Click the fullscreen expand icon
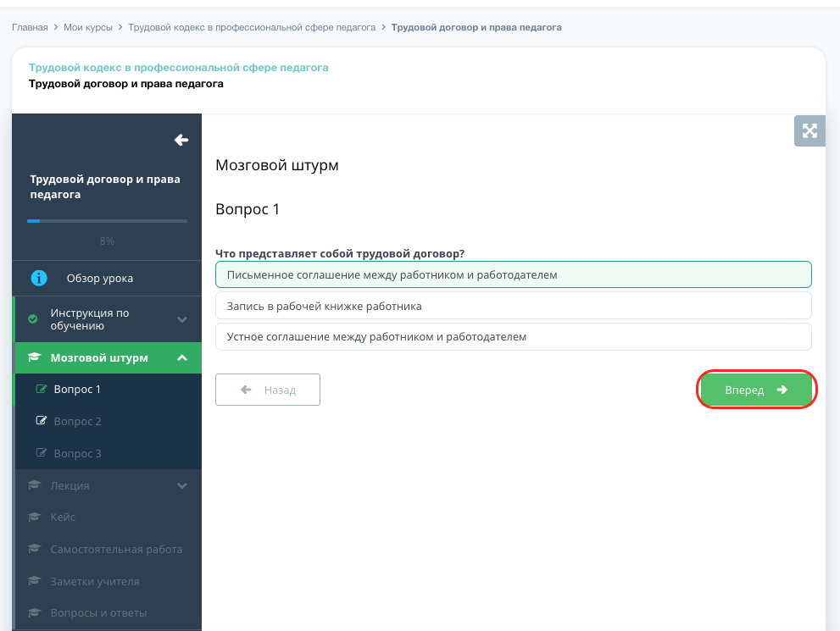840x631 pixels. coord(809,130)
